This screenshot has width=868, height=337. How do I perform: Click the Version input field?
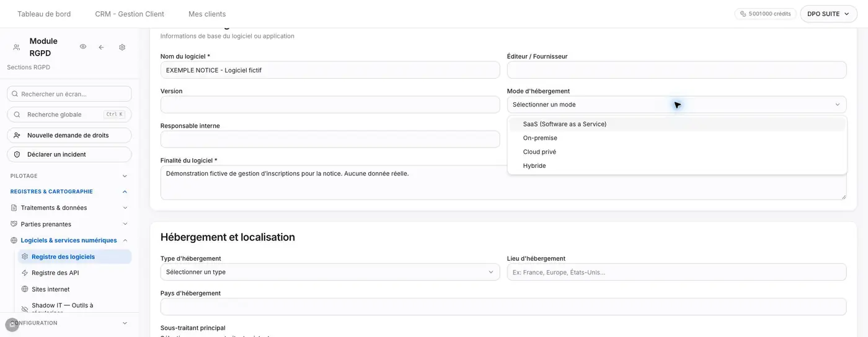click(x=330, y=105)
